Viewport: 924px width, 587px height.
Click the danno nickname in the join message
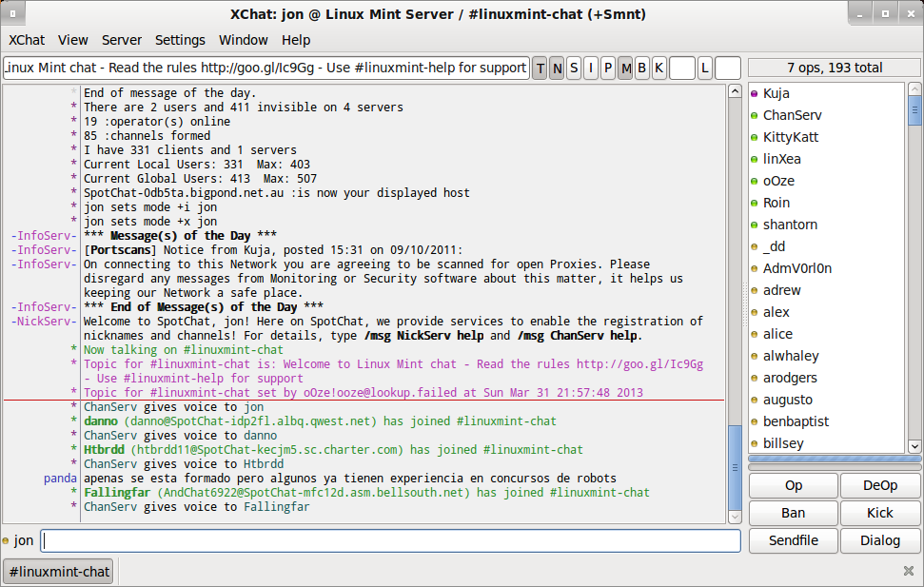[x=101, y=421]
